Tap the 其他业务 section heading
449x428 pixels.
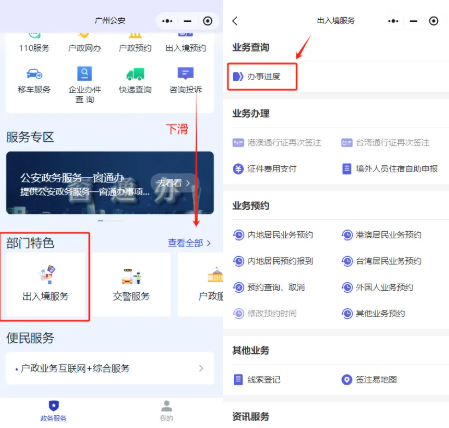(x=251, y=350)
